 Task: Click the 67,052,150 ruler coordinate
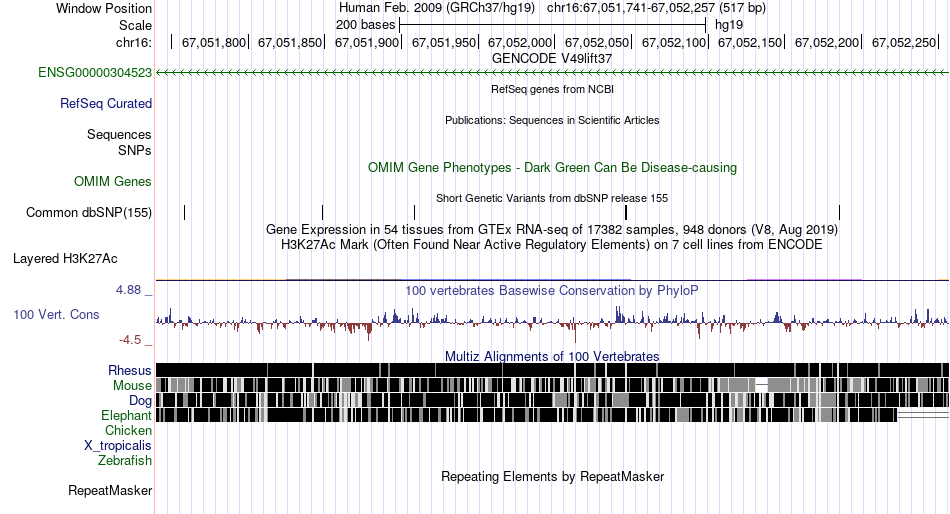pyautogui.click(x=751, y=42)
